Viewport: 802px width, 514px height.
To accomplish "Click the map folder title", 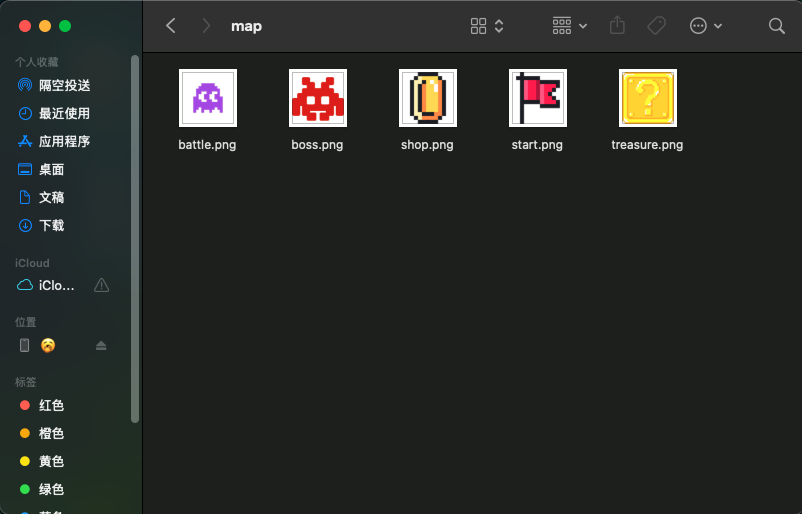I will [247, 26].
